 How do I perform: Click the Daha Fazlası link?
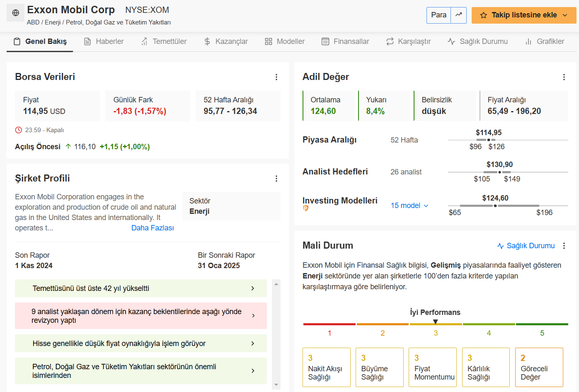[153, 228]
